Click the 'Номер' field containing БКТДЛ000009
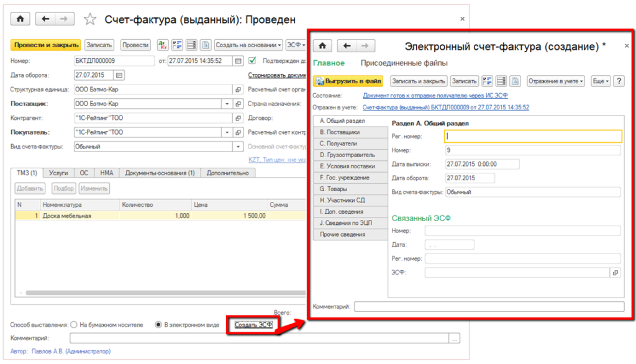 (114, 61)
